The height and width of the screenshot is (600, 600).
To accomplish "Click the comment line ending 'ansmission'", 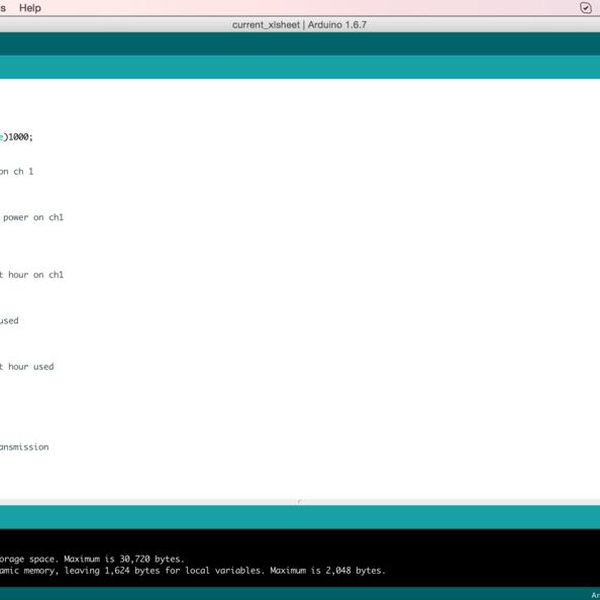I will click(24, 447).
